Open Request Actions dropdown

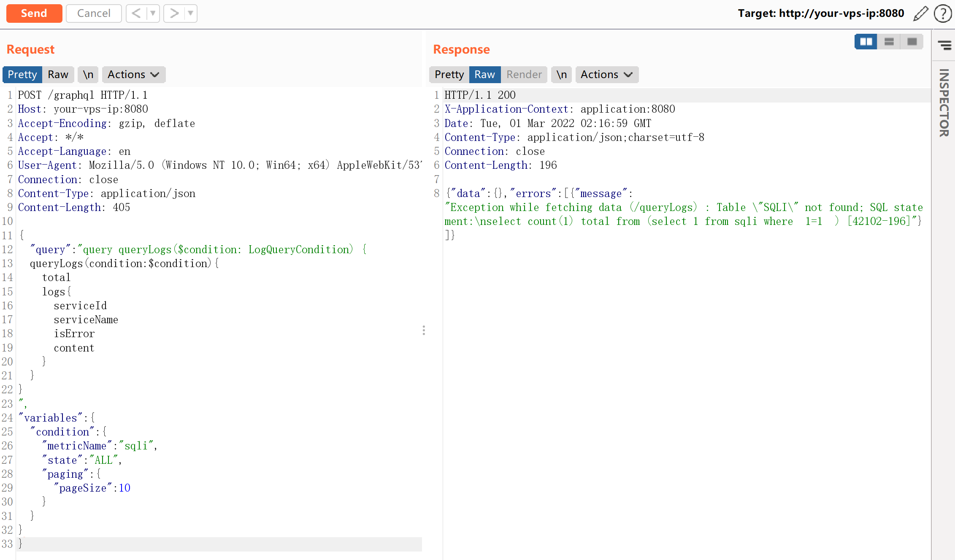pos(133,75)
